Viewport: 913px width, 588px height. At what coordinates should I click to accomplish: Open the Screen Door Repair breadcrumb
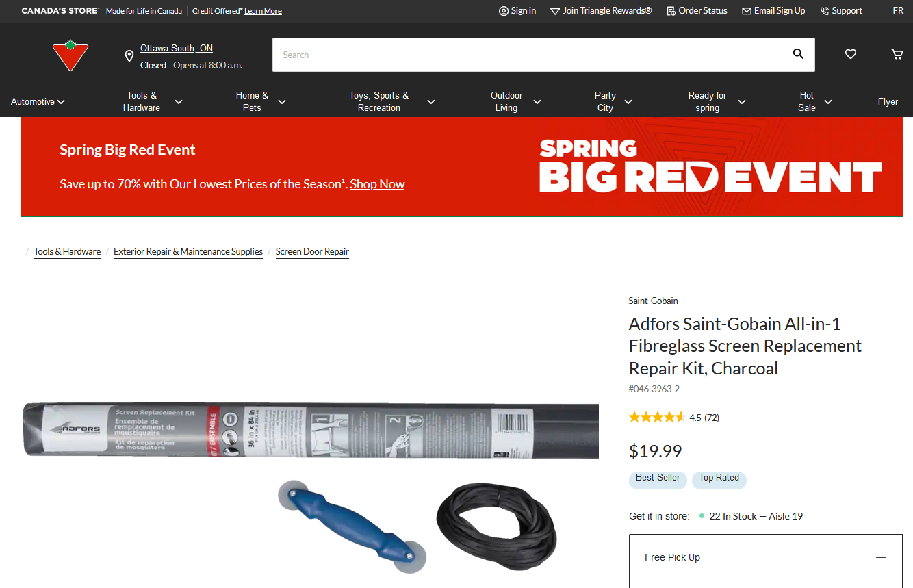(x=312, y=252)
